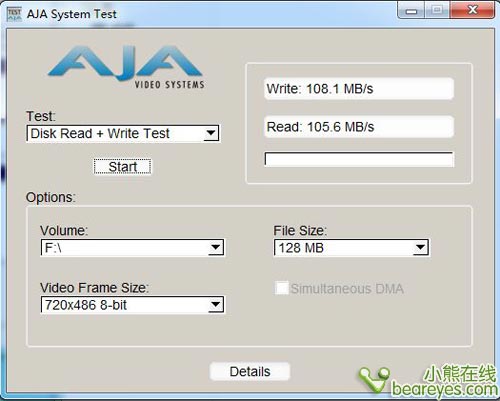This screenshot has height=401, width=500.
Task: Click the Volume: label
Action: [x=64, y=230]
